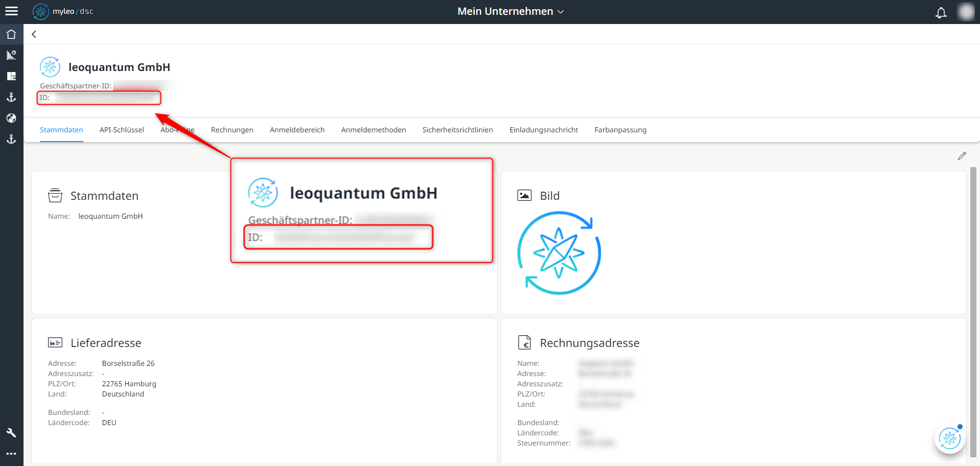Switch to Farbanpassung tab
The width and height of the screenshot is (980, 466).
pyautogui.click(x=621, y=130)
